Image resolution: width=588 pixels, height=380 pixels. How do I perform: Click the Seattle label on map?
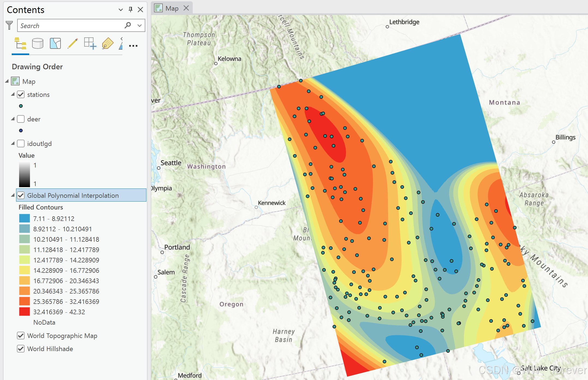click(171, 163)
